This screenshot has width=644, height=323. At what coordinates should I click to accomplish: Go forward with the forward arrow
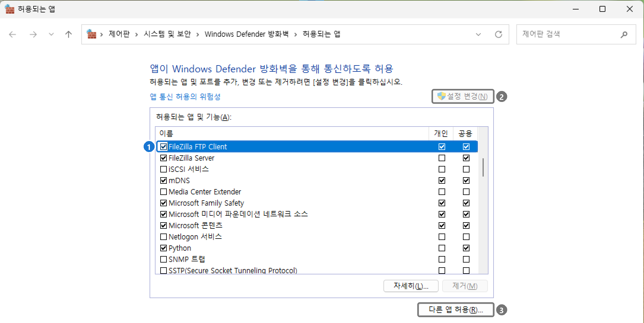[33, 35]
